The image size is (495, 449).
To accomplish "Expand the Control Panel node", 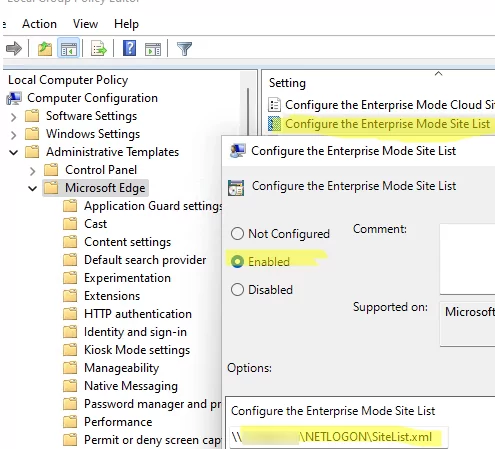I will pyautogui.click(x=32, y=171).
